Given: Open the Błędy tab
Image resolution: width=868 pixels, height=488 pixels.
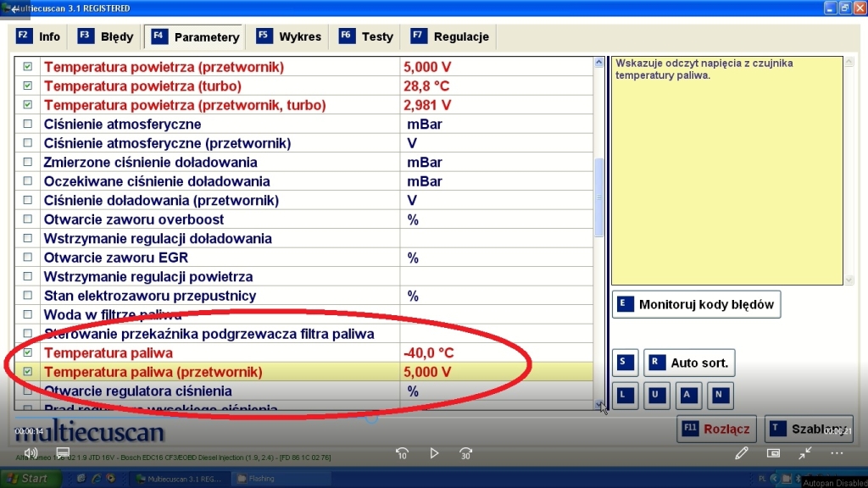Looking at the screenshot, I should coord(106,36).
